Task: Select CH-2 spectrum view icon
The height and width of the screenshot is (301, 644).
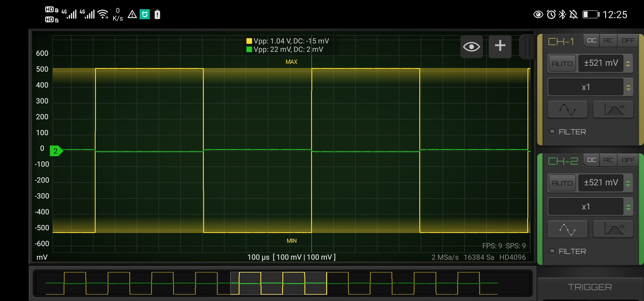Action: (x=613, y=229)
